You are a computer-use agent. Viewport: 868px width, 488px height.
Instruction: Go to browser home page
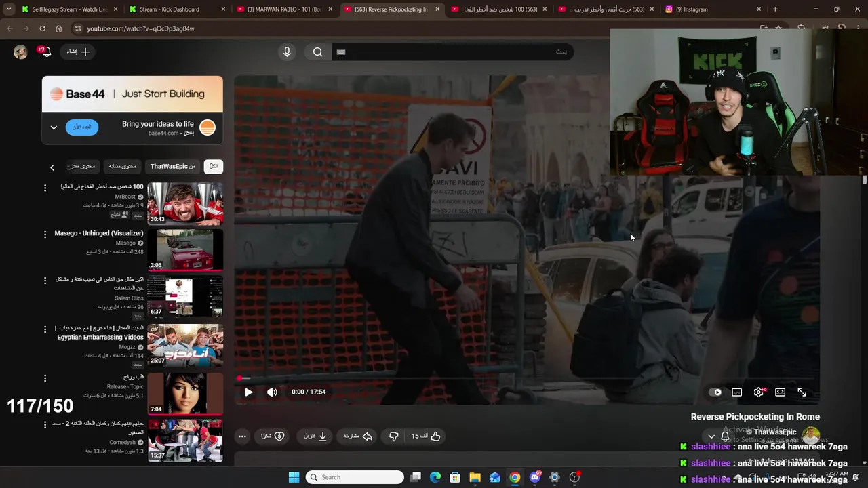(x=58, y=28)
